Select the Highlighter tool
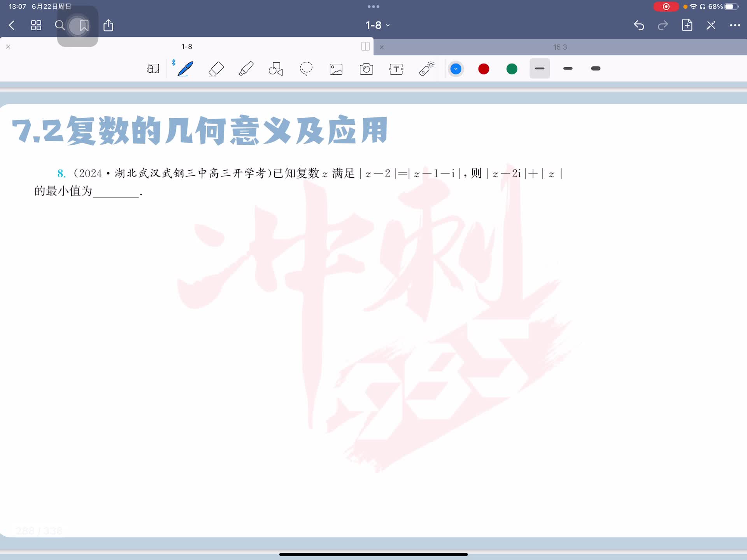The height and width of the screenshot is (560, 747). (246, 69)
